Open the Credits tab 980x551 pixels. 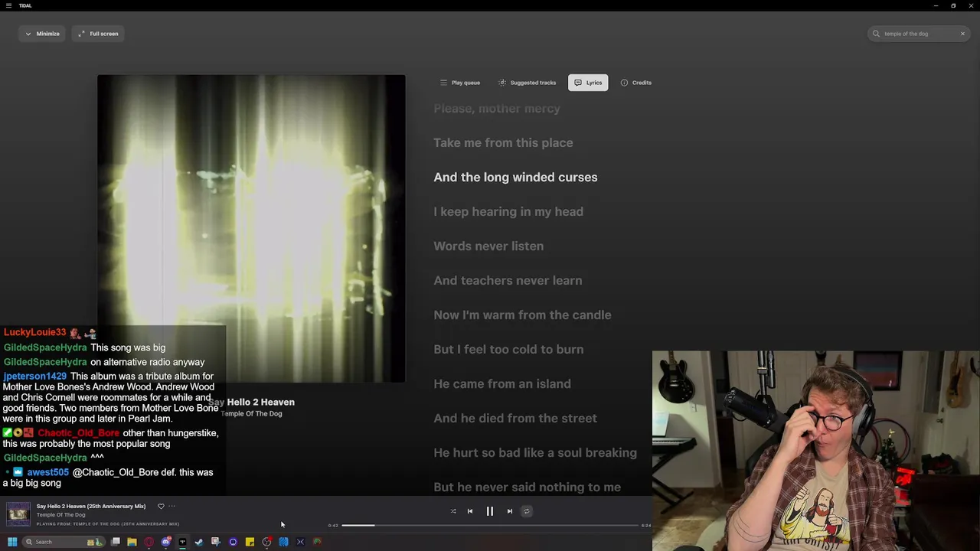click(x=636, y=83)
